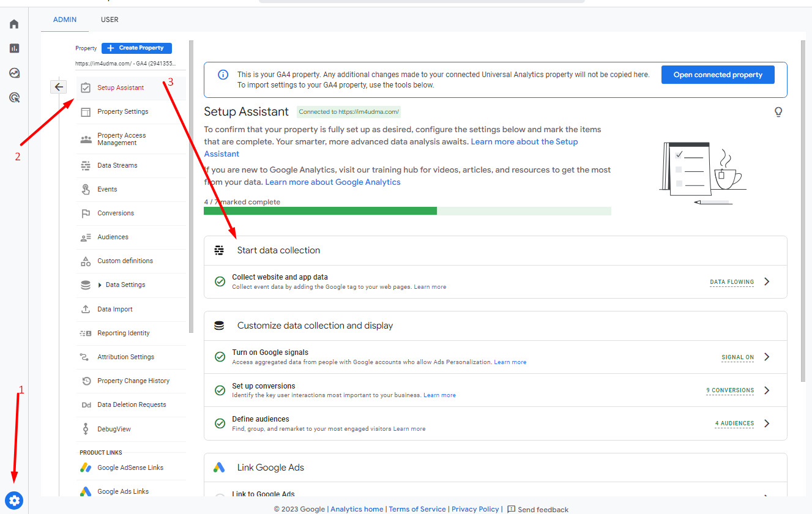Open the Admin gear icon

[14, 501]
